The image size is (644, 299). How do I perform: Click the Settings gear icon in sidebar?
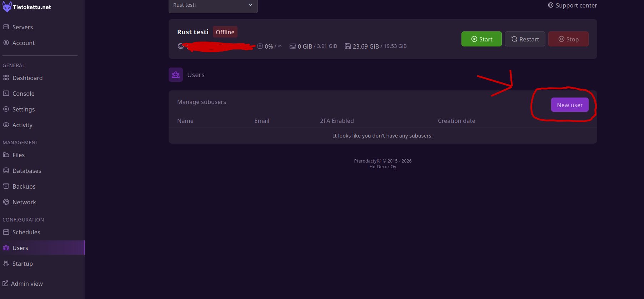click(6, 109)
